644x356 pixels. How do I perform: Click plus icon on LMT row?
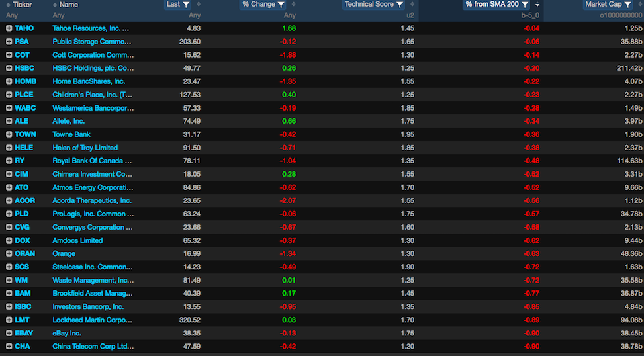pos(9,320)
